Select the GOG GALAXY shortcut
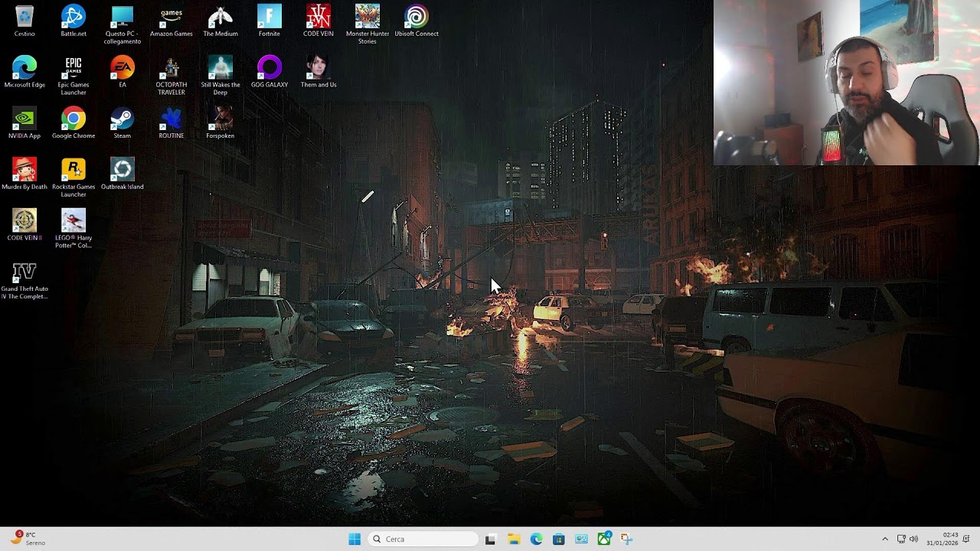The width and height of the screenshot is (980, 551). [x=269, y=73]
